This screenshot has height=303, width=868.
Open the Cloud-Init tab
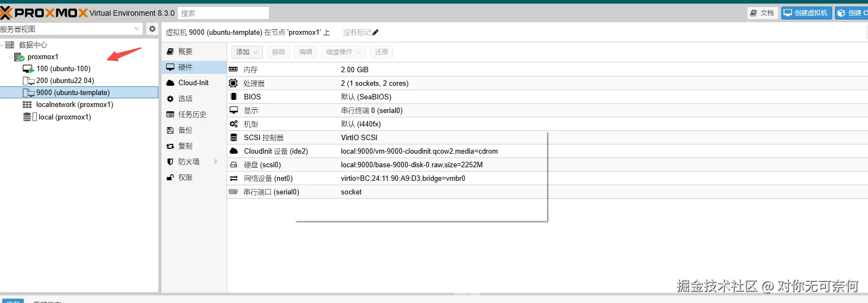(194, 83)
